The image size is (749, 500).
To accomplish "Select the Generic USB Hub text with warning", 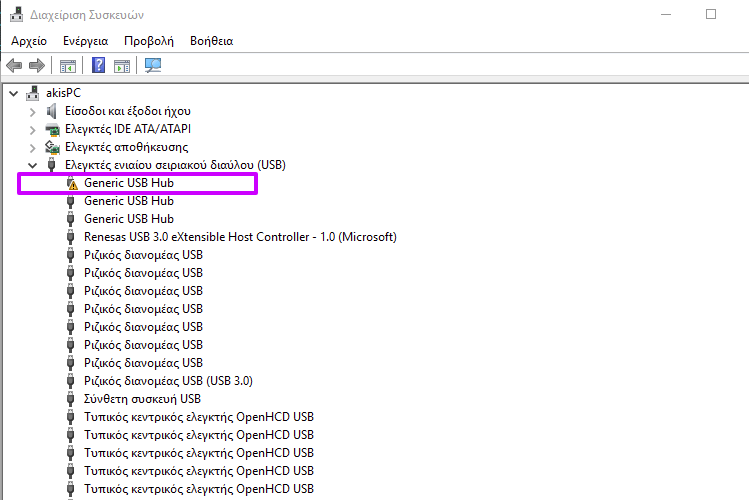I will click(x=129, y=183).
